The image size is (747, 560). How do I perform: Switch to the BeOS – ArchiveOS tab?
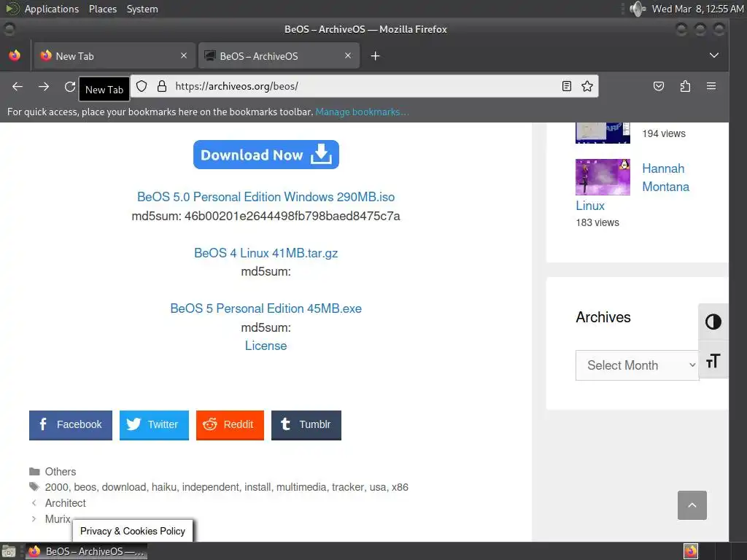(278, 55)
